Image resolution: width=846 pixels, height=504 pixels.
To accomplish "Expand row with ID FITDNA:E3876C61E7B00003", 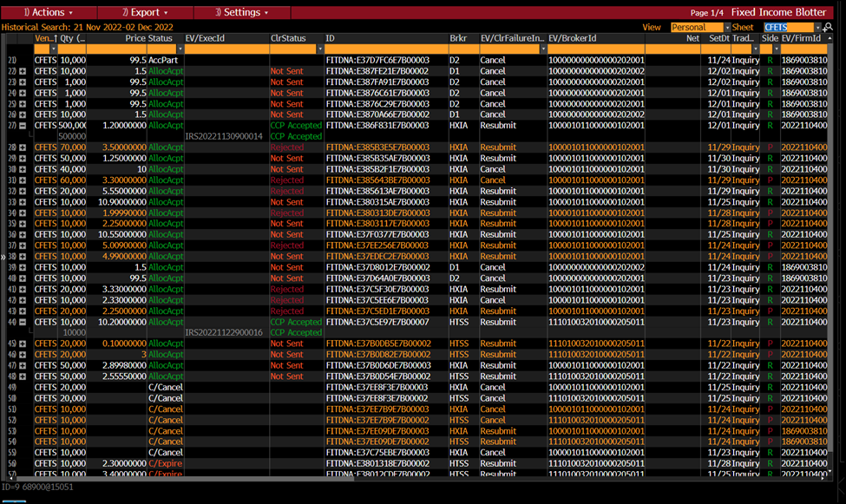I will click(x=23, y=93).
